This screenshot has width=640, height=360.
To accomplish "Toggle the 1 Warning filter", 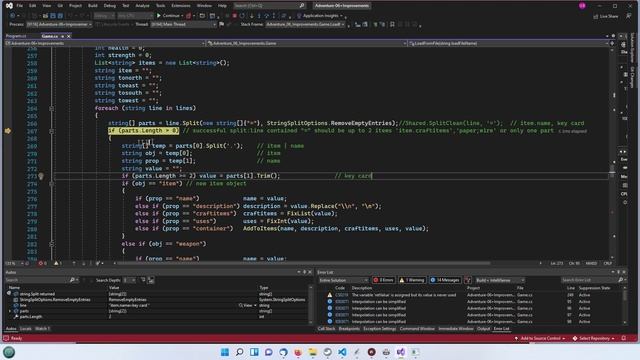I will [411, 280].
